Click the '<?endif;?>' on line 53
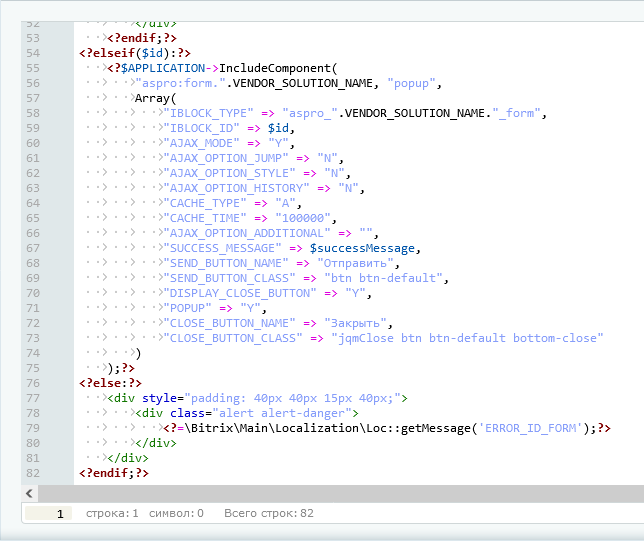The width and height of the screenshot is (644, 542). tap(142, 38)
